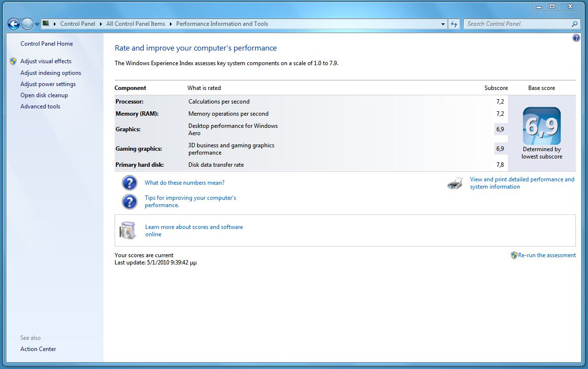Expand the arrow after the Control Panel breadcrumb

pos(101,23)
